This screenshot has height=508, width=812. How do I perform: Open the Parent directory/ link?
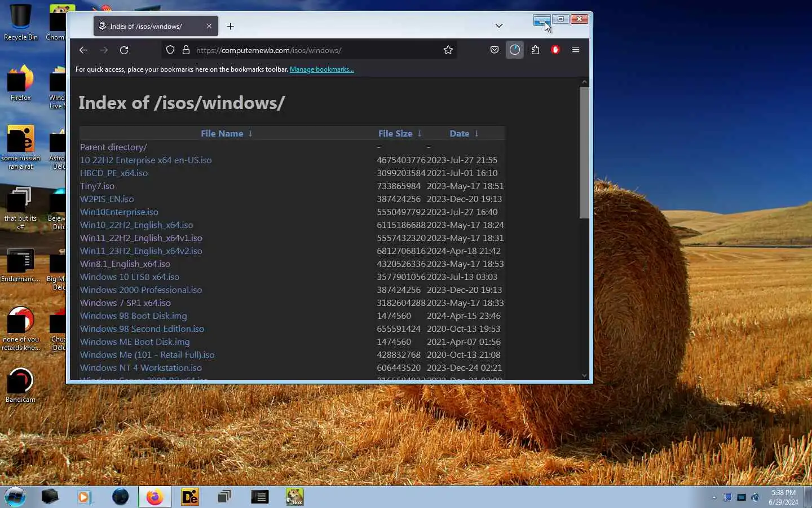click(x=113, y=147)
